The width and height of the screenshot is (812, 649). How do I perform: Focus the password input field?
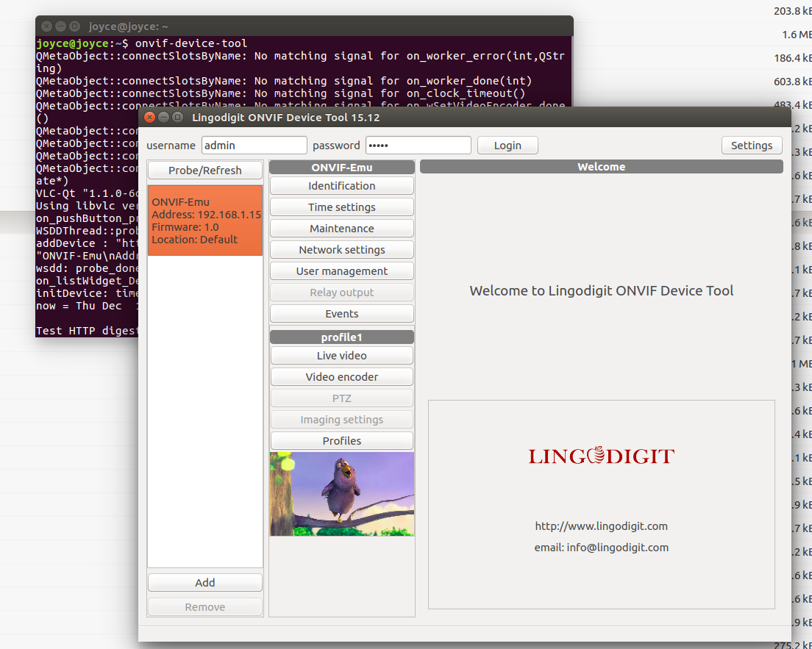419,146
